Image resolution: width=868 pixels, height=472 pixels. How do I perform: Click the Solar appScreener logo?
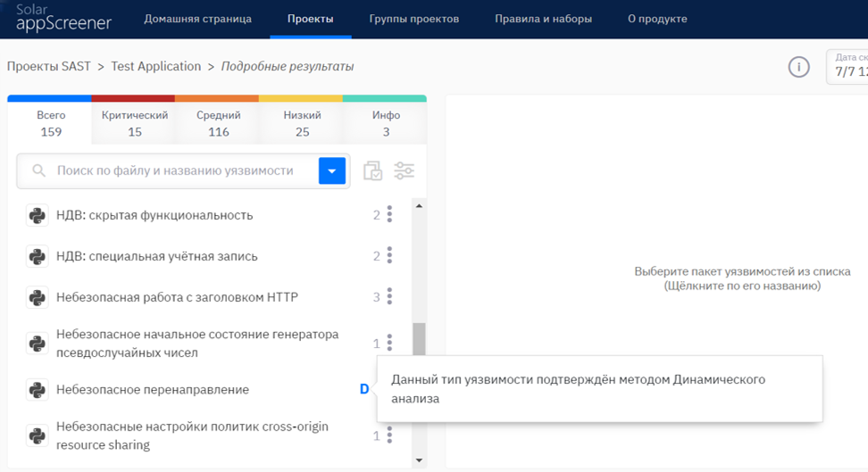pyautogui.click(x=63, y=18)
